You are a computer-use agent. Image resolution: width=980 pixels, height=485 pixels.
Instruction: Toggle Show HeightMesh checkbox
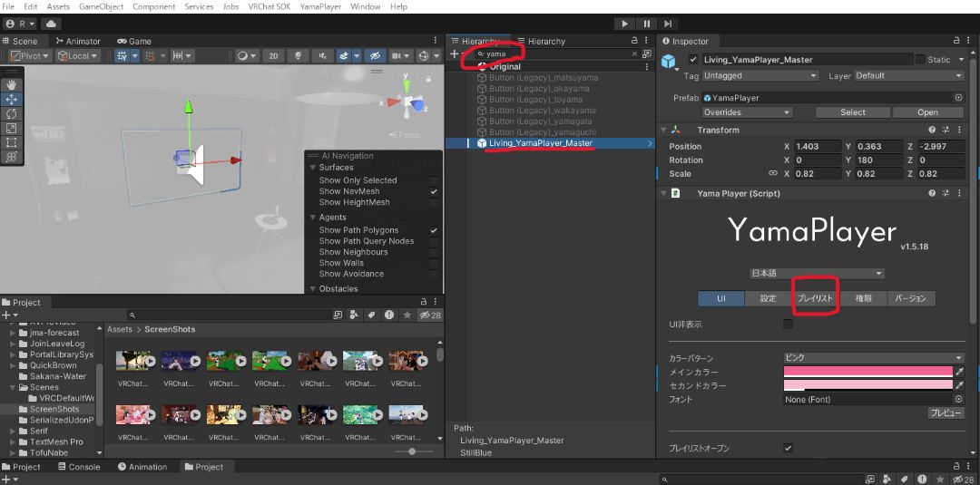click(x=434, y=203)
